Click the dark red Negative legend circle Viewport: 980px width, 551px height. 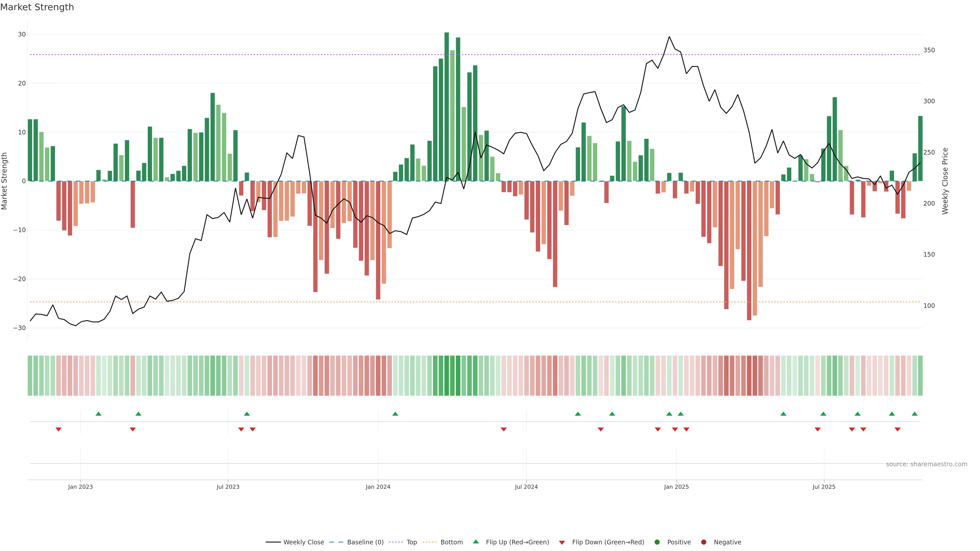(703, 542)
